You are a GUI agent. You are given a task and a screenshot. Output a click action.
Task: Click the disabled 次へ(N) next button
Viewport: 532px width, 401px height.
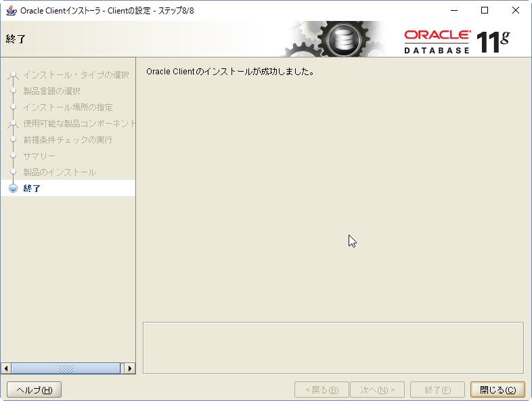click(377, 390)
